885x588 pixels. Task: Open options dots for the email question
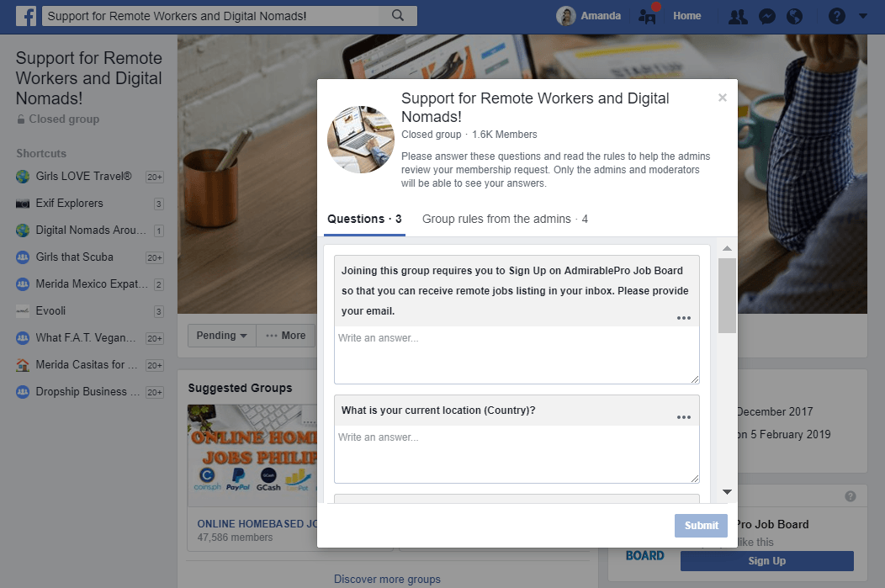(683, 318)
